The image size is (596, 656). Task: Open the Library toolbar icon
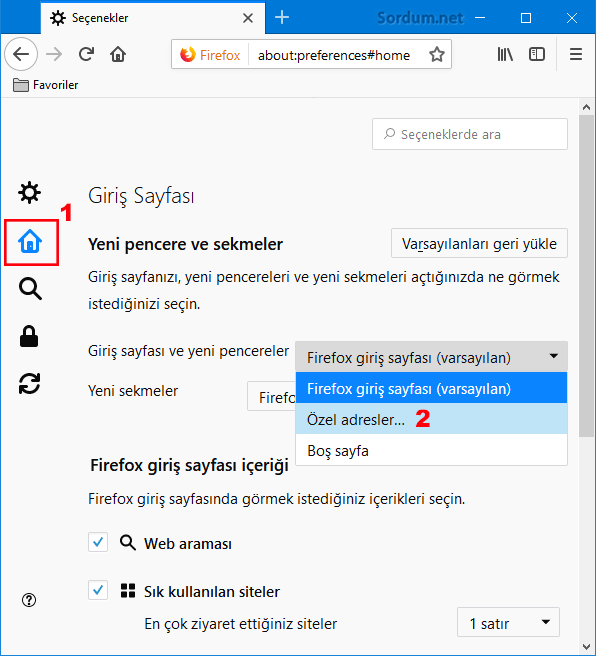505,54
